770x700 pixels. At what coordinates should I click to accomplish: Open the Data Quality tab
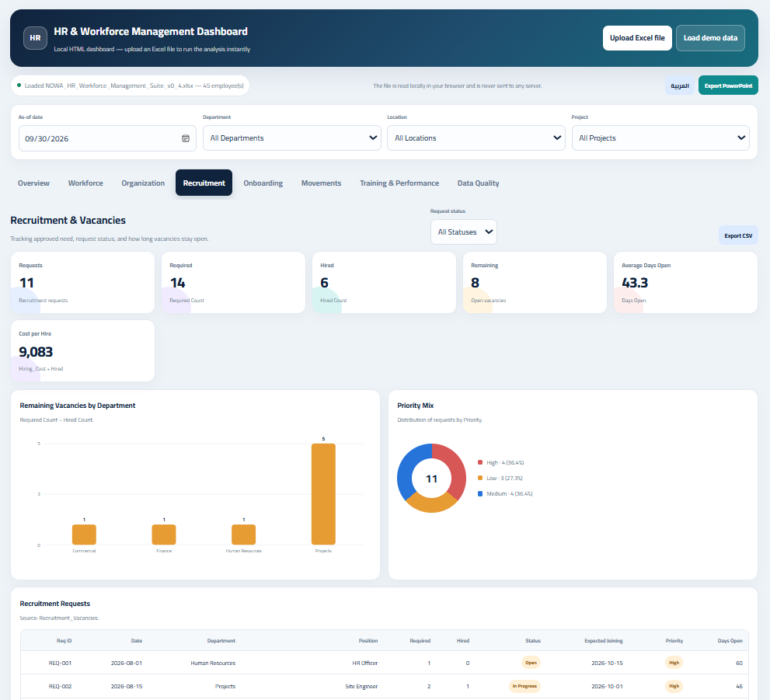click(479, 183)
